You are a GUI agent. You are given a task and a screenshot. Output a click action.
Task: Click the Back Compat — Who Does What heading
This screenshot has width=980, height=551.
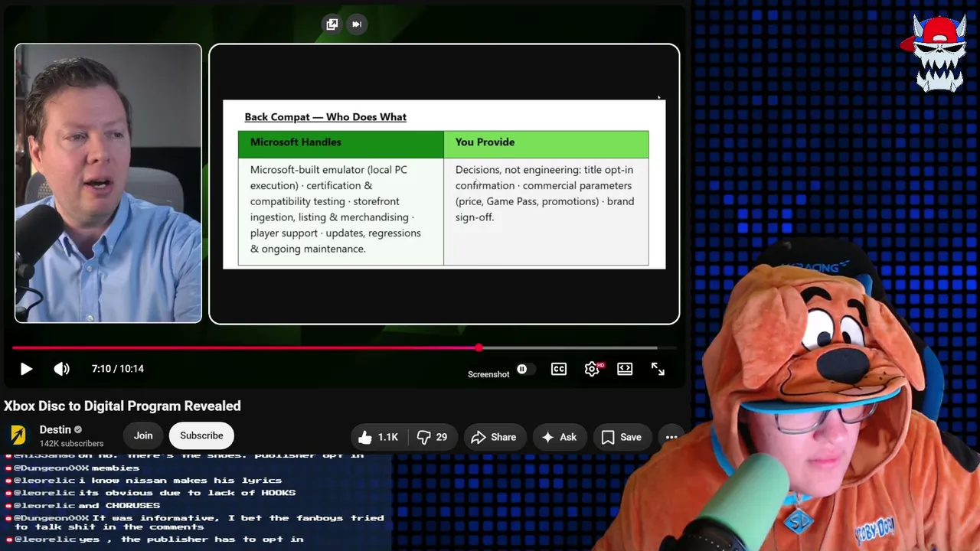coord(325,117)
